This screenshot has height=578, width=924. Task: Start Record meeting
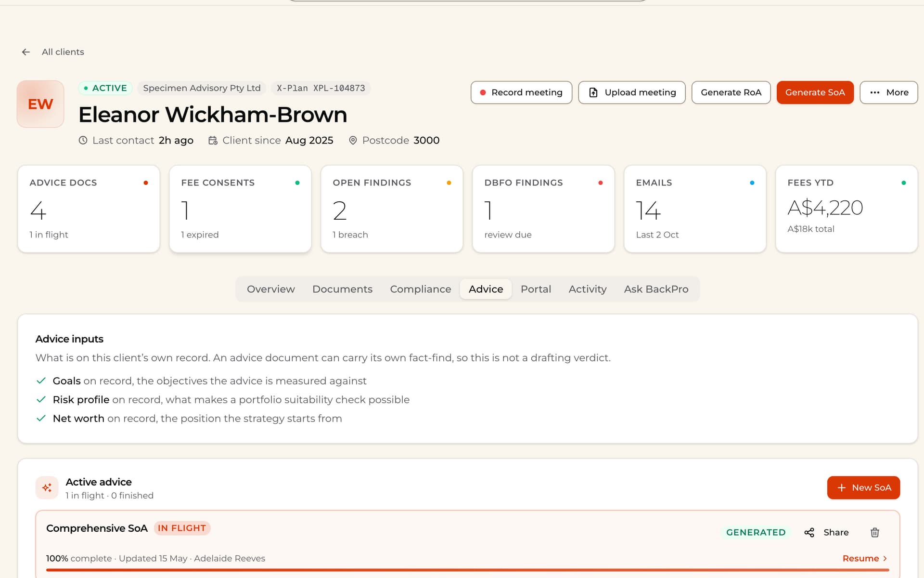(521, 92)
